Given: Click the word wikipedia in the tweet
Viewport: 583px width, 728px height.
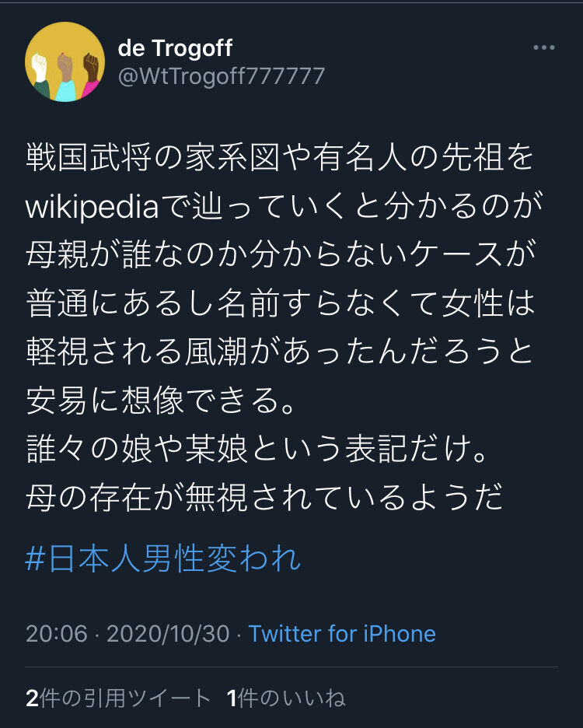Looking at the screenshot, I should point(92,207).
